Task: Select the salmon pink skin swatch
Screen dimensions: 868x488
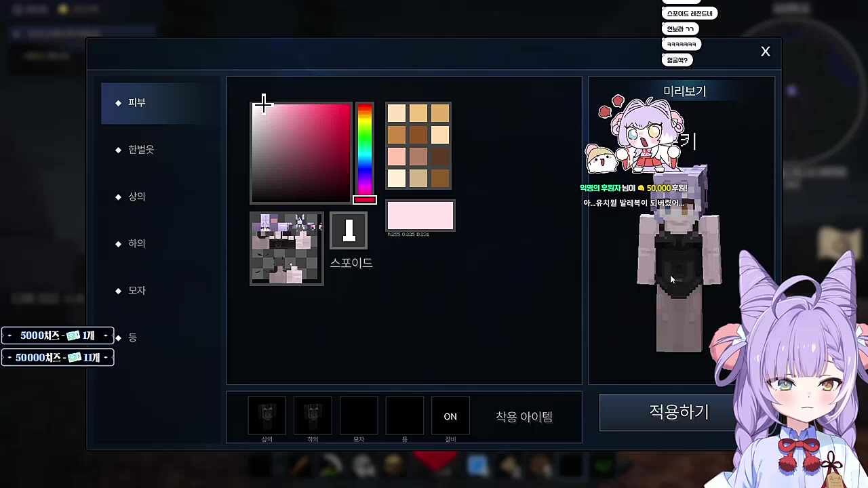Action: click(397, 157)
